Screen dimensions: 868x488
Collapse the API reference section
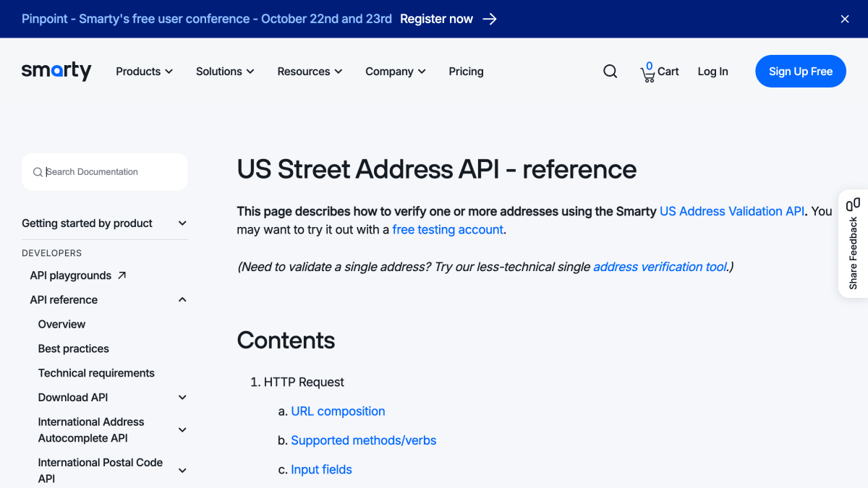tap(182, 300)
